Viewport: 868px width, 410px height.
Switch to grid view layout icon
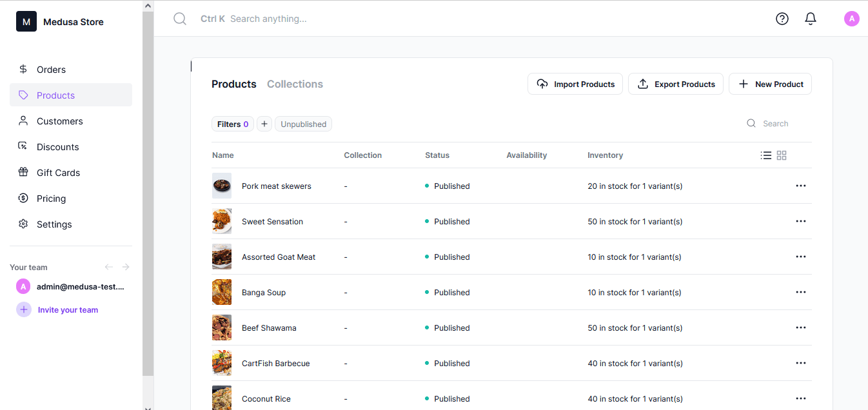[782, 155]
